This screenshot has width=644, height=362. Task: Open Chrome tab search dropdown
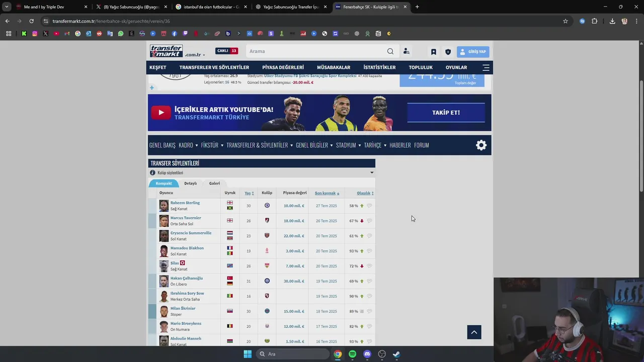pos(7,7)
